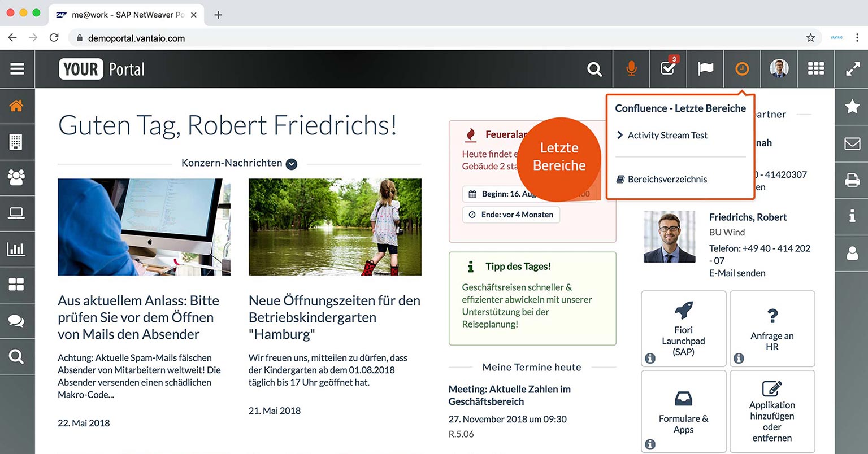Open the Anfrage an HR tile
This screenshot has width=868, height=454.
772,329
